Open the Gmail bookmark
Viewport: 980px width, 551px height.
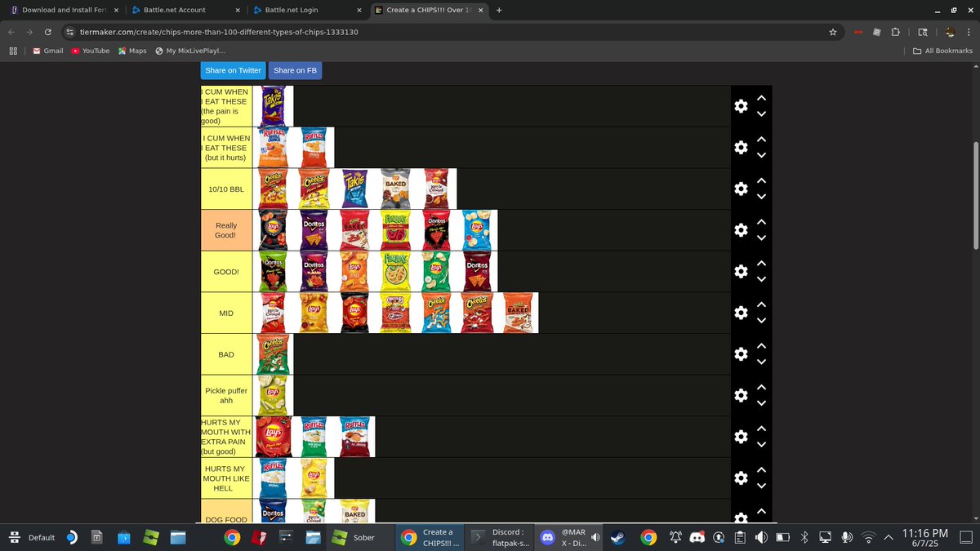click(x=47, y=51)
